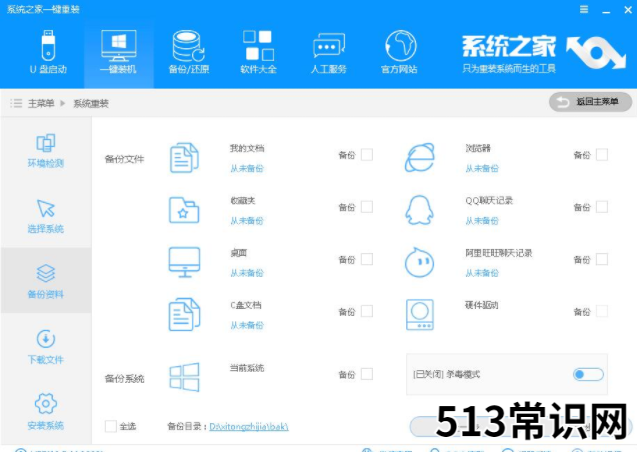Viewport: 637px width, 452px height.
Task: Click 从未备份 under 浏览器
Action: 482,169
